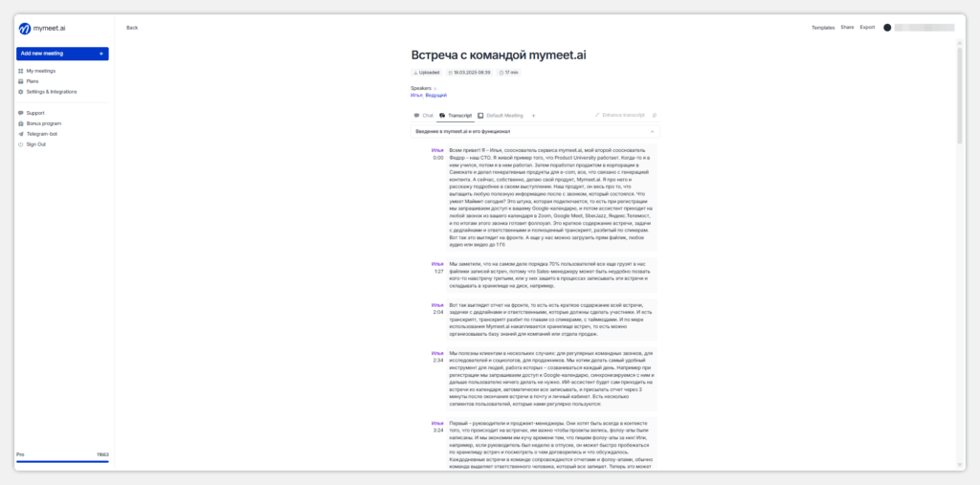Open Templates in the top bar

[823, 28]
